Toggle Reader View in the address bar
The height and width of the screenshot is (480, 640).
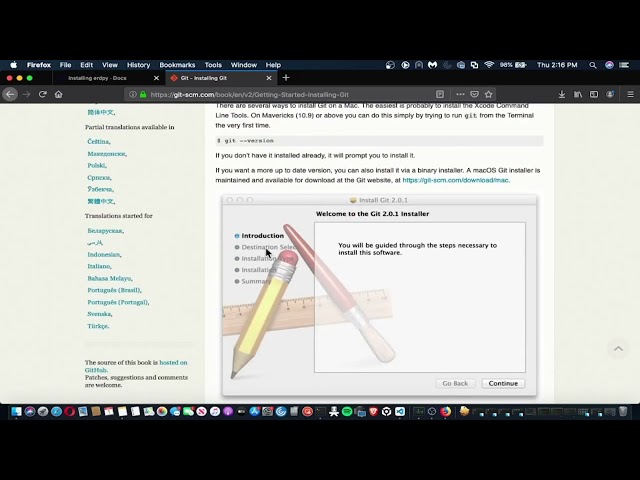coord(440,94)
